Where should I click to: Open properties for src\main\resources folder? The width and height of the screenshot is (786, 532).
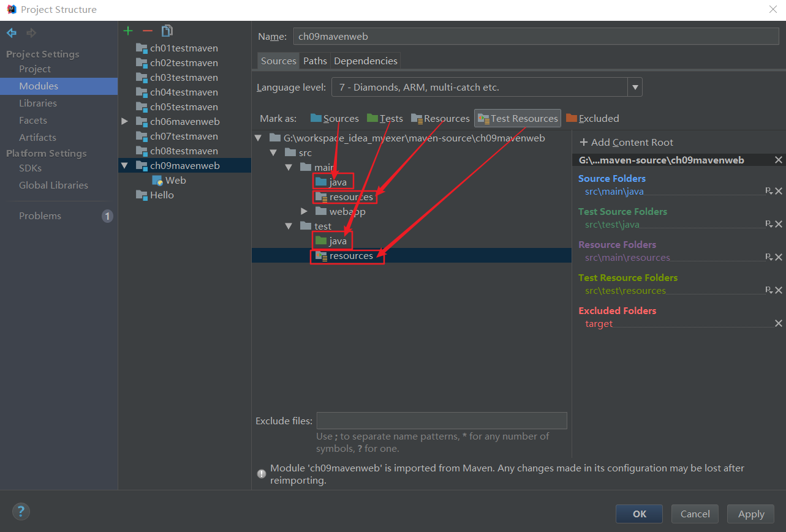[x=769, y=257]
